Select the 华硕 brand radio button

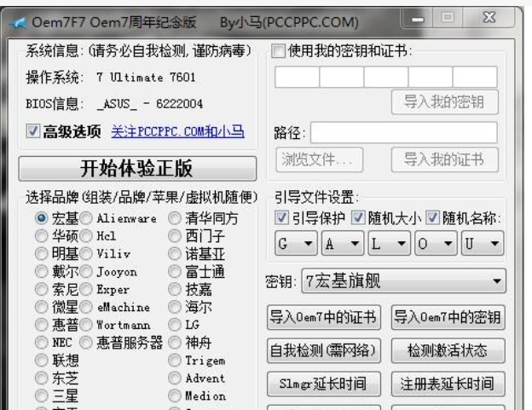click(42, 236)
